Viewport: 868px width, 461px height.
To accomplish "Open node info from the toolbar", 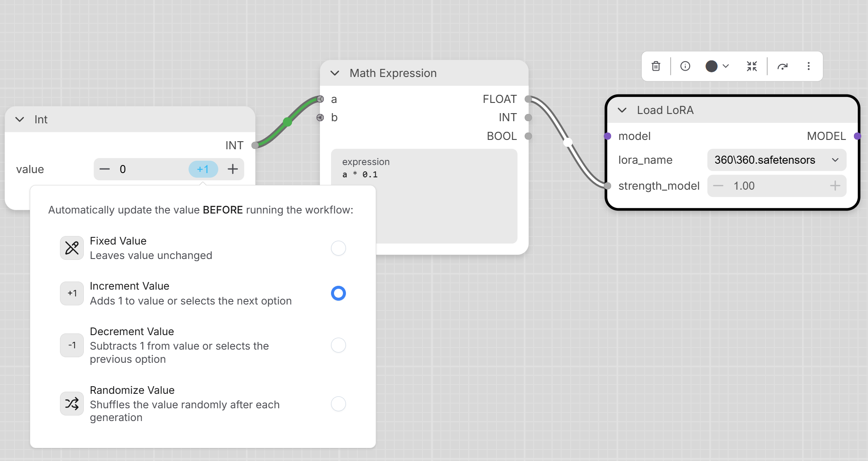I will [x=685, y=66].
